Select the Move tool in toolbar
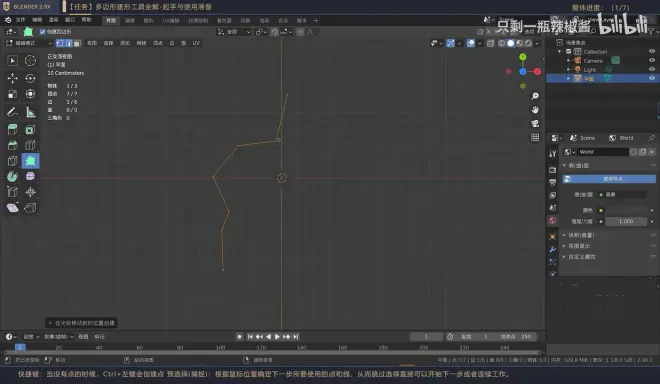This screenshot has height=384, width=660. point(12,78)
